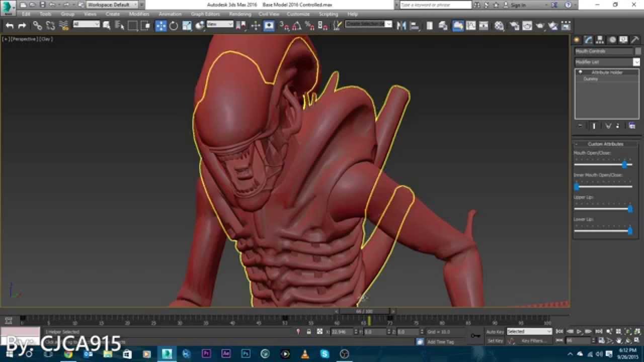Click the Undo arrow in main toolbar
Screen dimensions: 644x362
(9, 26)
